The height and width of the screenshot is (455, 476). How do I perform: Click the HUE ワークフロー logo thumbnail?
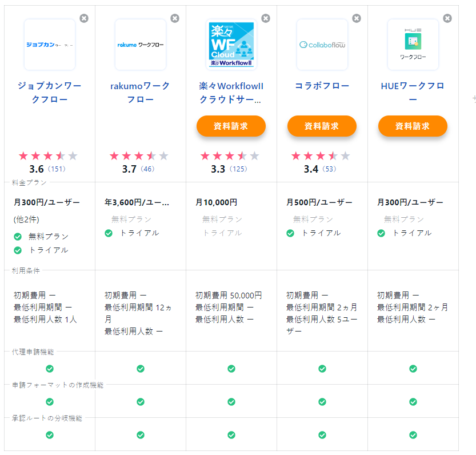pyautogui.click(x=413, y=45)
